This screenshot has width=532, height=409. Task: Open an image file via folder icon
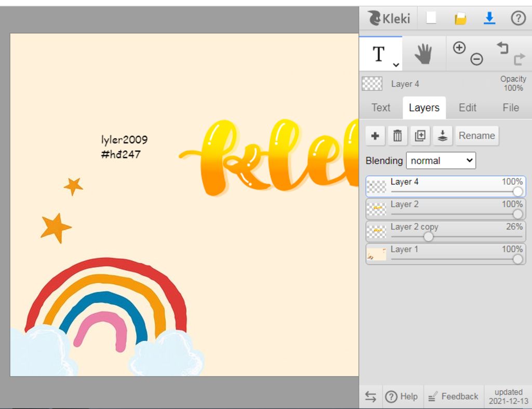(460, 18)
